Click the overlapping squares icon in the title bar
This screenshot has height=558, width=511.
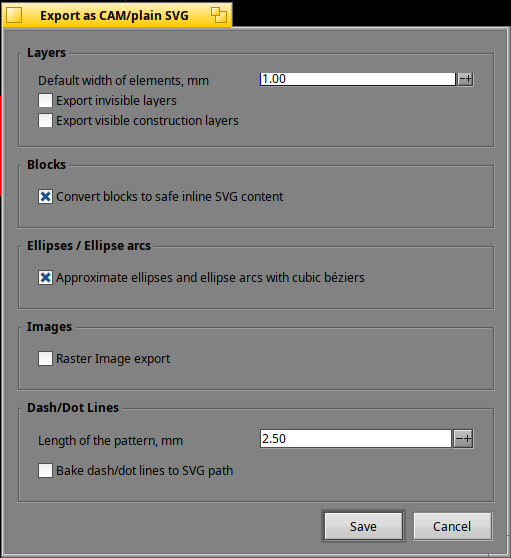pyautogui.click(x=218, y=15)
